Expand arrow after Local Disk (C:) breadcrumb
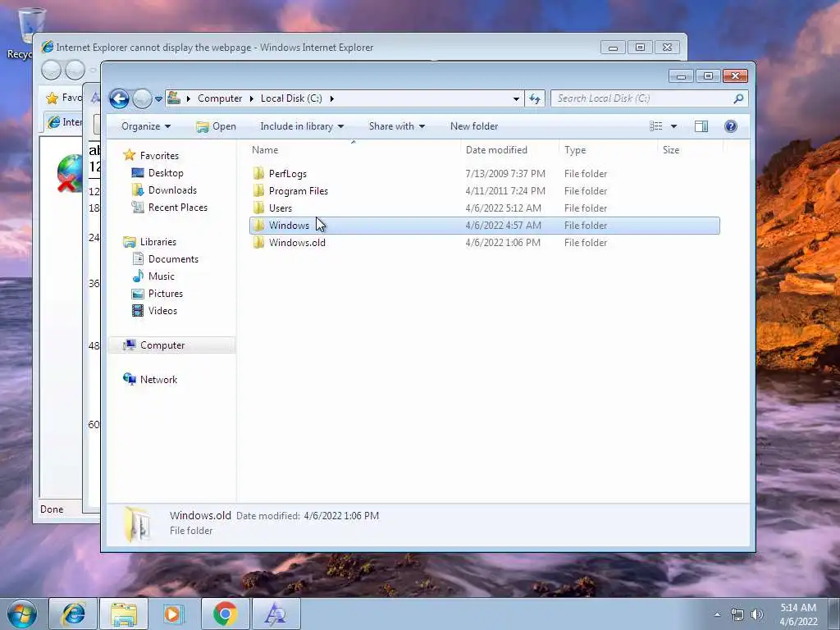The image size is (840, 630). click(332, 98)
